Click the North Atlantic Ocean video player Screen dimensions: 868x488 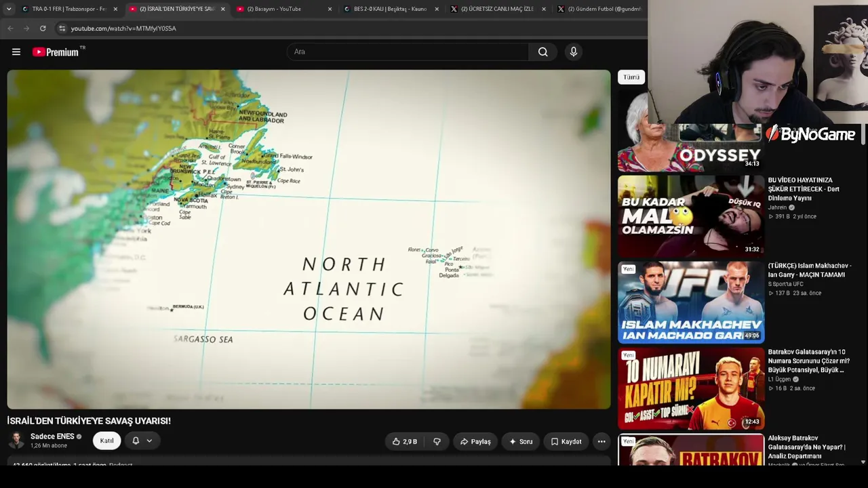point(309,239)
